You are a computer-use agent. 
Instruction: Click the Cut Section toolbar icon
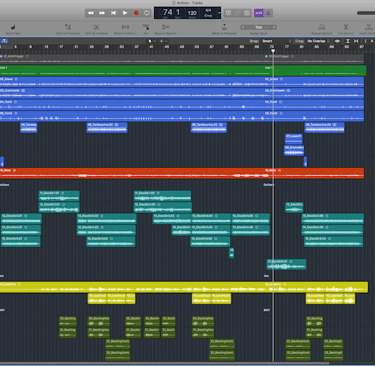pos(346,27)
